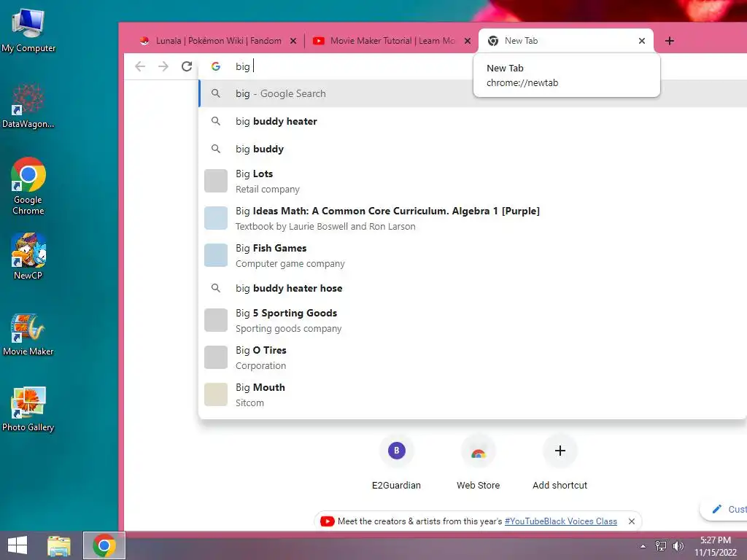747x560 pixels.
Task: Open #YouTubeBlack Voices Class link
Action: pos(561,521)
